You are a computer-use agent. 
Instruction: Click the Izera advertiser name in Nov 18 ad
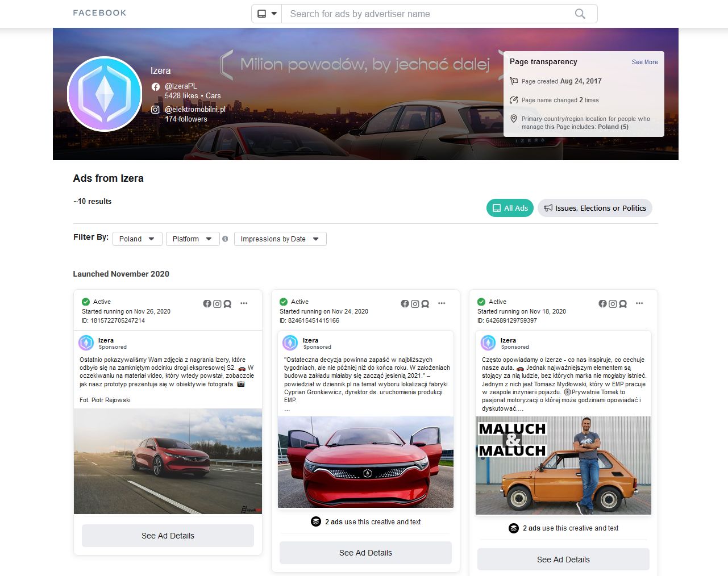[508, 340]
